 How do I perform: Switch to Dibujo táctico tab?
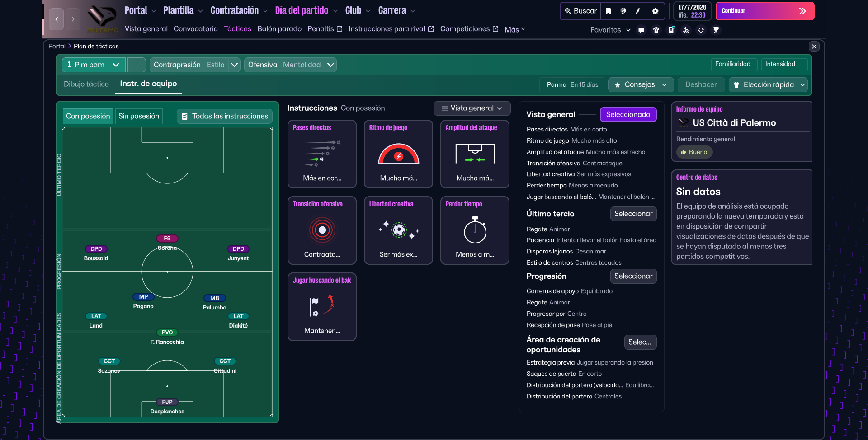tap(86, 84)
